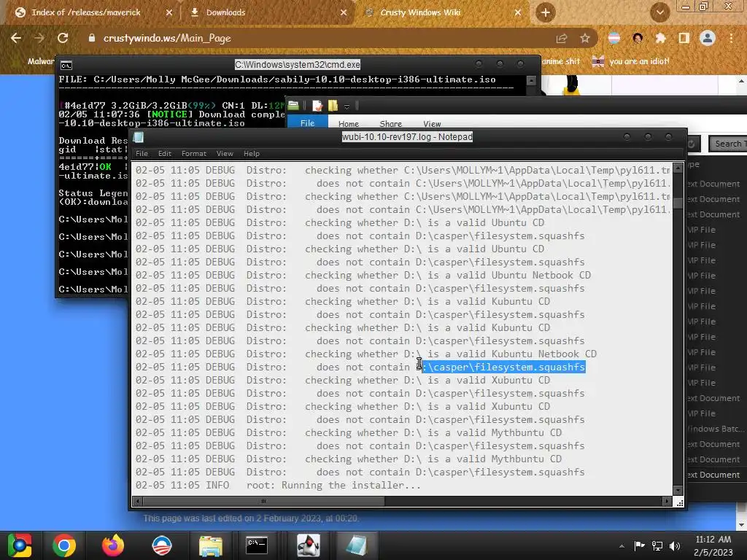Click cmd window scrollbar up arrow
The height and width of the screenshot is (560, 747).
click(532, 80)
